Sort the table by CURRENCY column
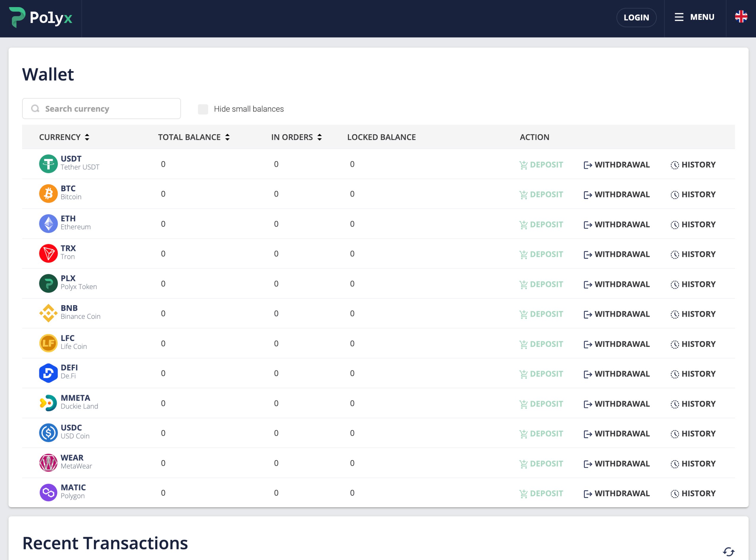This screenshot has height=560, width=756. (x=64, y=137)
